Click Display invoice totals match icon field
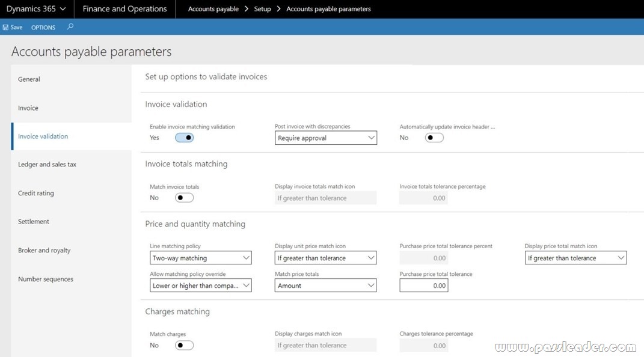Viewport: 644px width, 357px height. click(x=326, y=198)
